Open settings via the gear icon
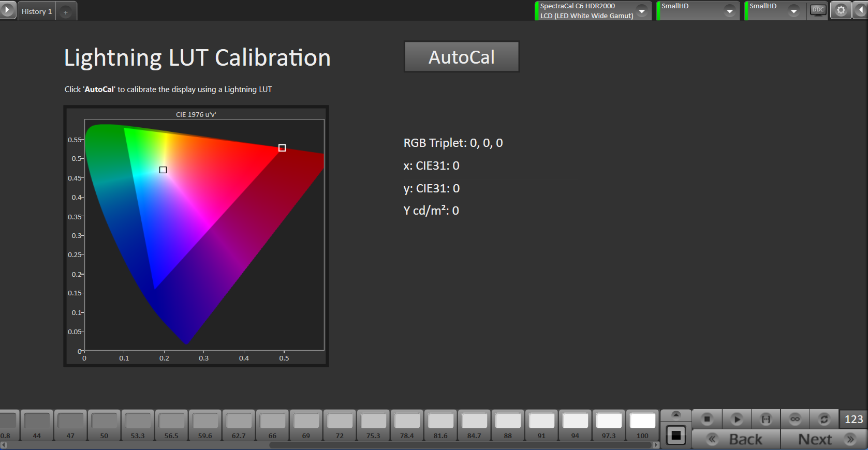The height and width of the screenshot is (450, 868). pos(841,10)
